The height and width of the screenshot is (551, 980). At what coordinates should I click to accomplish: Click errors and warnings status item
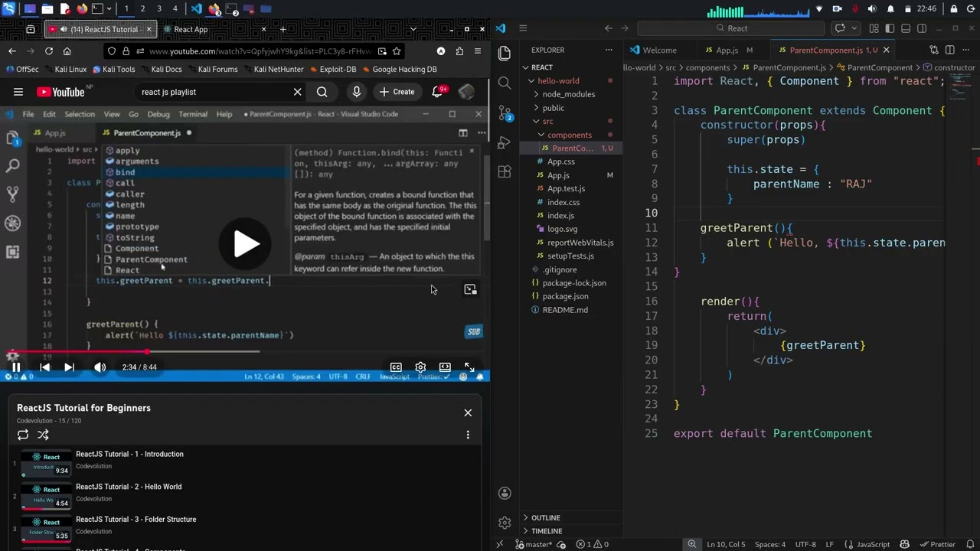click(x=593, y=545)
